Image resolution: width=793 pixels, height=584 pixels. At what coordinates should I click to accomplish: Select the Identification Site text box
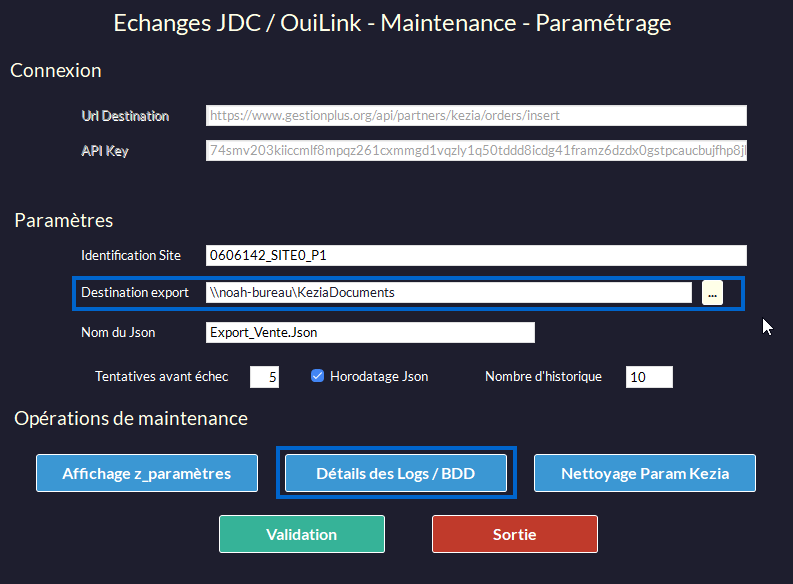click(x=476, y=256)
